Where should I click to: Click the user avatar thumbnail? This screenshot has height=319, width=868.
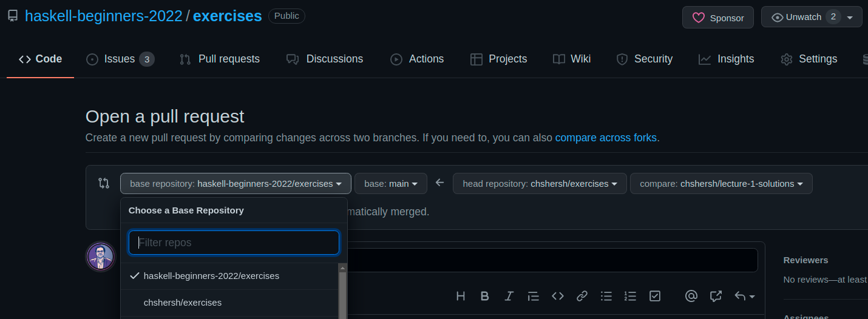click(100, 257)
